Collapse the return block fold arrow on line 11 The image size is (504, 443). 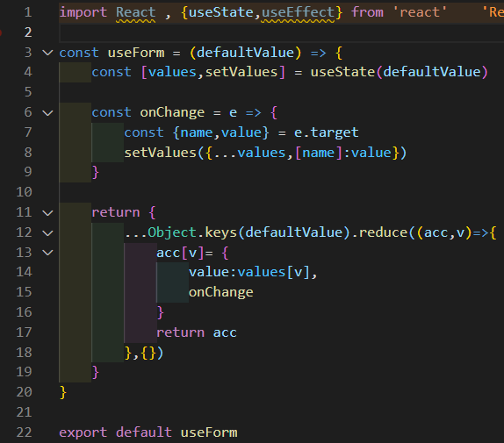coord(47,213)
